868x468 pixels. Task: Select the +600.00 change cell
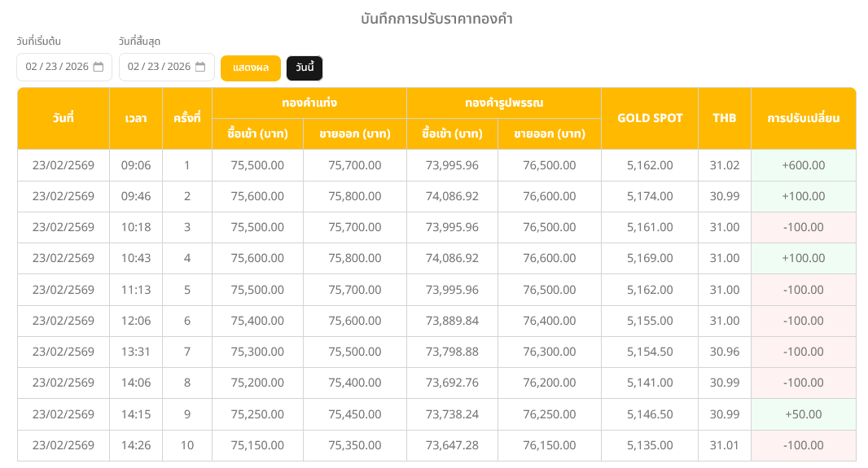tap(803, 165)
